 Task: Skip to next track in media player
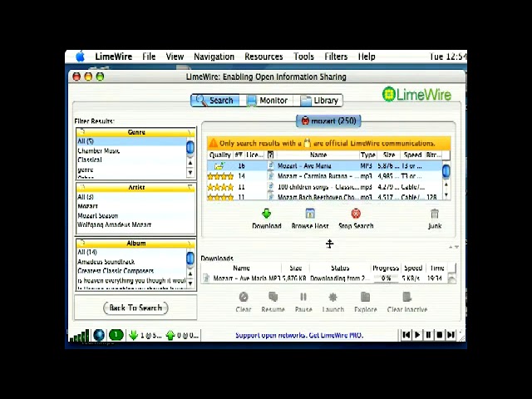451,335
